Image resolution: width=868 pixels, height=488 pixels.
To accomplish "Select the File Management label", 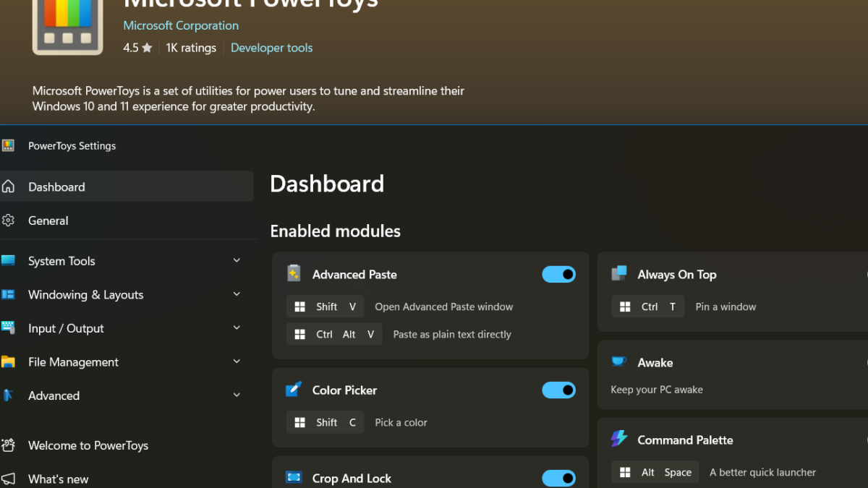I will pyautogui.click(x=73, y=361).
